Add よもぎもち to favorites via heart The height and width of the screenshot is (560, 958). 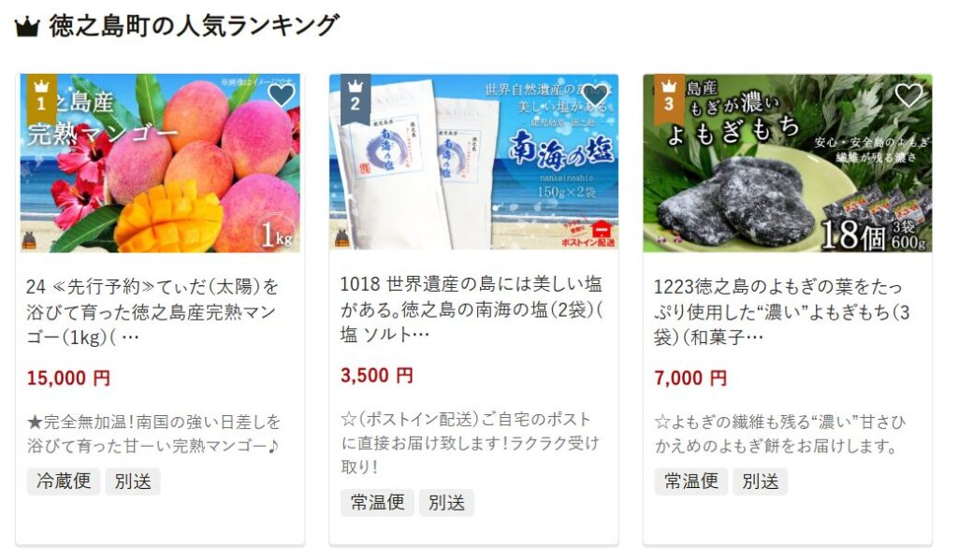[x=908, y=95]
